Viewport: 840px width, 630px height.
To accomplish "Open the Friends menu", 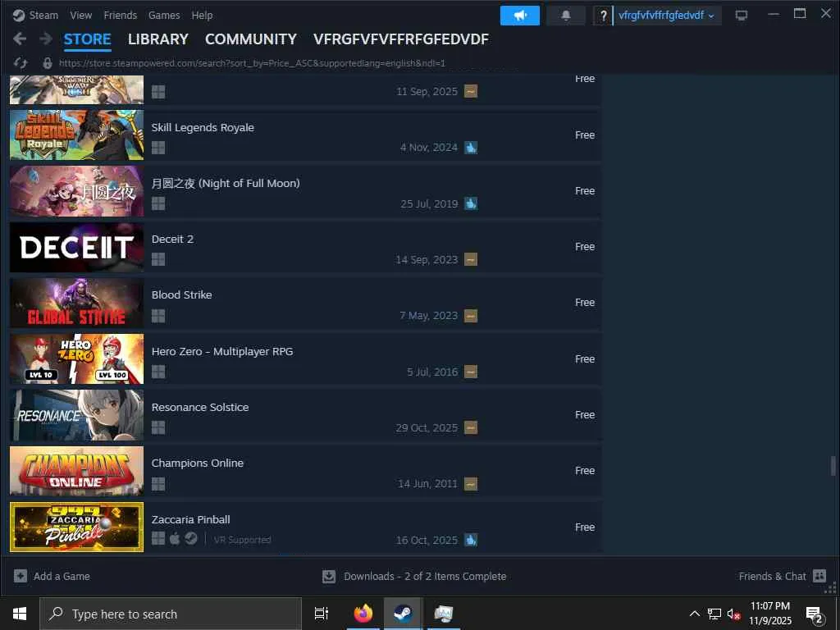I will [120, 16].
